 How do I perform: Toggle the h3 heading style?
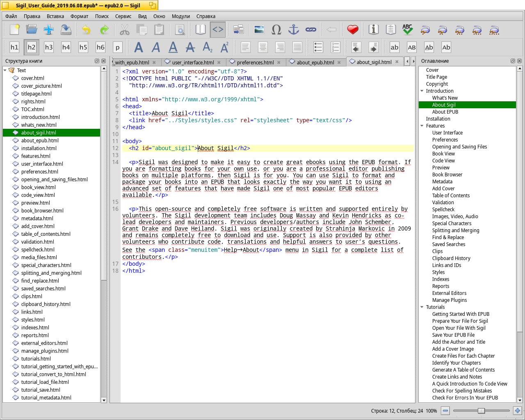pyautogui.click(x=49, y=47)
